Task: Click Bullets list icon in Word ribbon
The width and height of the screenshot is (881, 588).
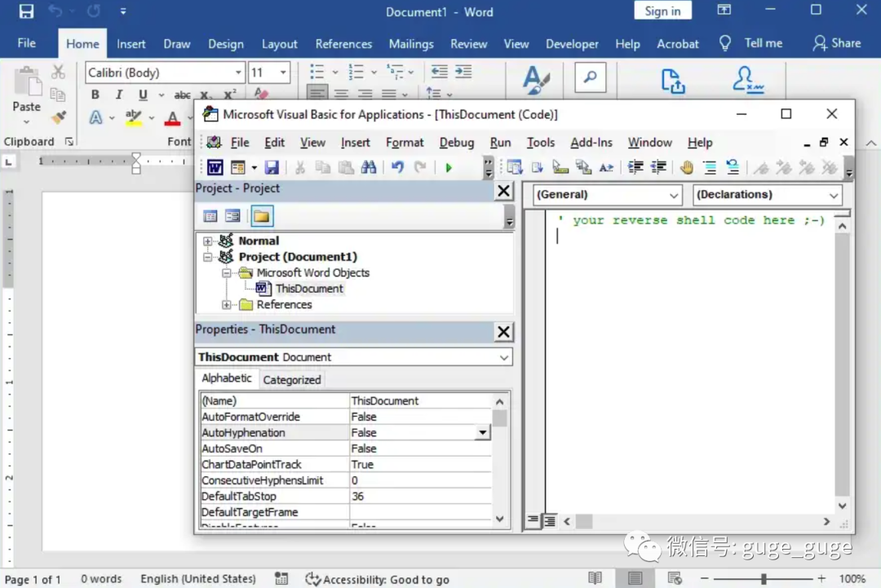Action: [x=317, y=72]
